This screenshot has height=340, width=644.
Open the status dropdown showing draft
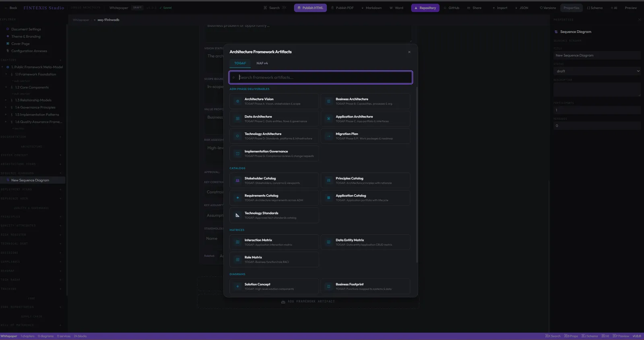597,71
